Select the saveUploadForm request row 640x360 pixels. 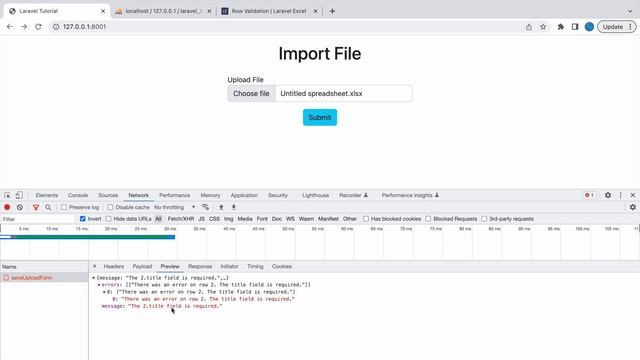[44, 278]
